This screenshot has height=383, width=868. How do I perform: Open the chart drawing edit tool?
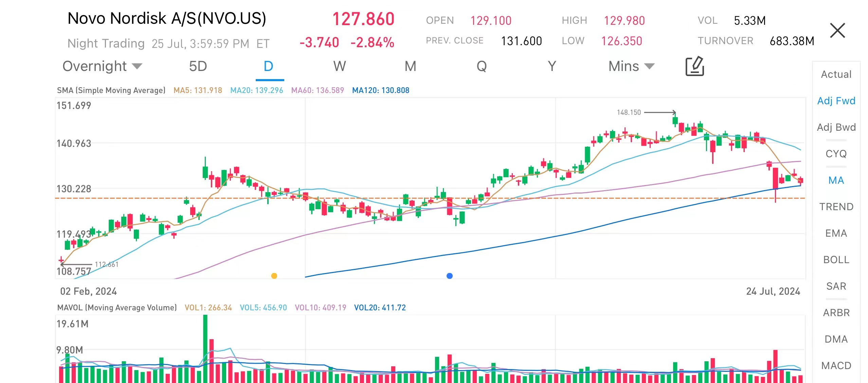(694, 66)
